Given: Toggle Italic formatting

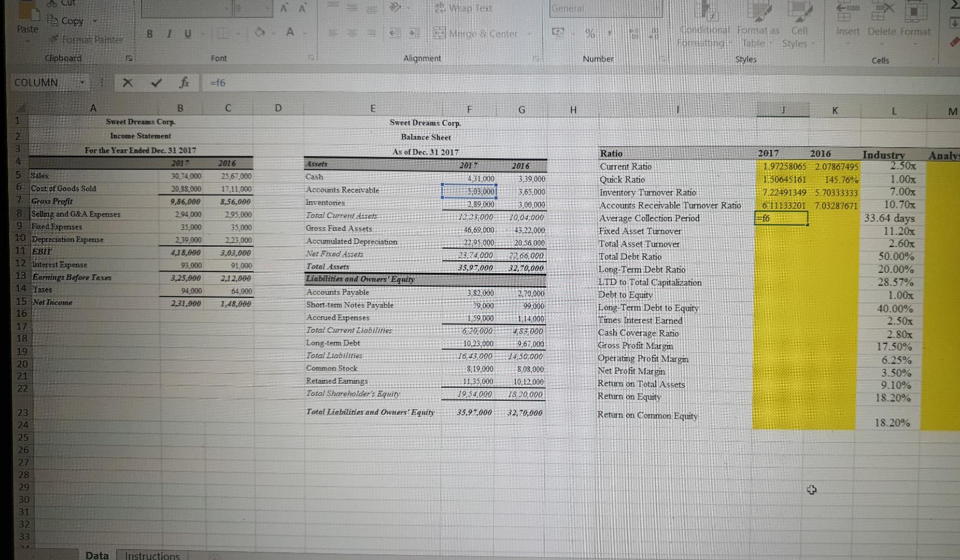Looking at the screenshot, I should (169, 34).
